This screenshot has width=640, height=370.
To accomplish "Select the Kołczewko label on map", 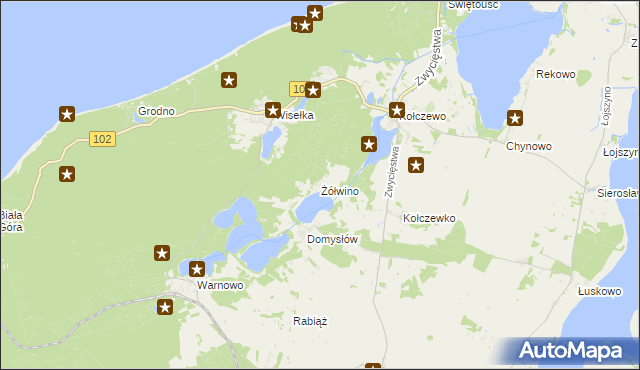I will [429, 218].
